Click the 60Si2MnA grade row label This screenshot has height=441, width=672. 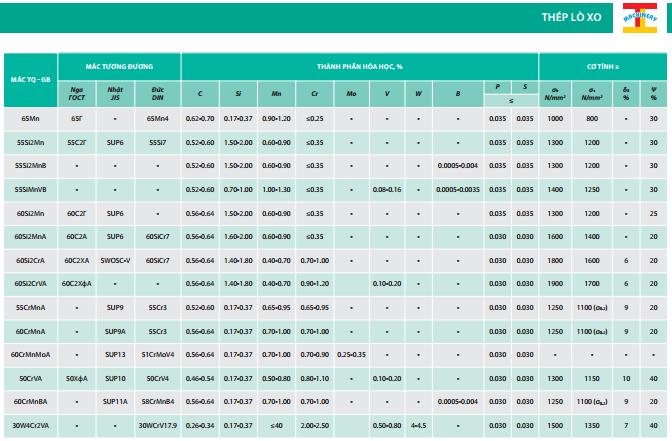[30, 237]
